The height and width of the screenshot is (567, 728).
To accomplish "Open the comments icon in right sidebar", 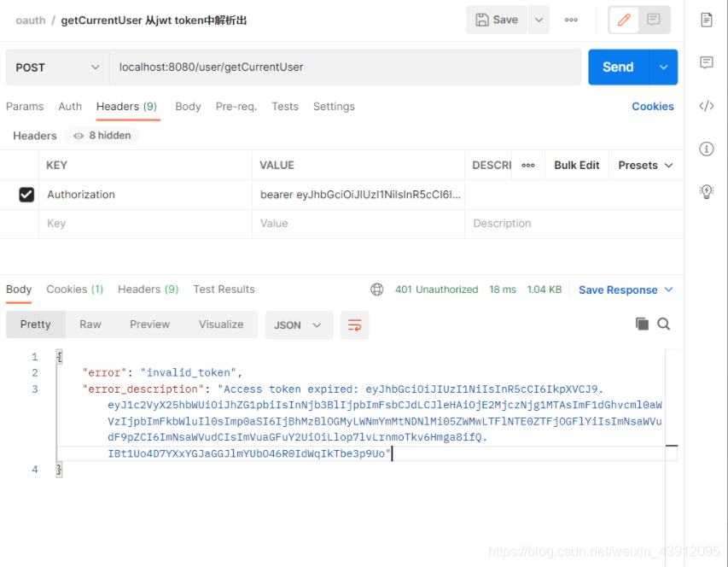I will point(707,62).
